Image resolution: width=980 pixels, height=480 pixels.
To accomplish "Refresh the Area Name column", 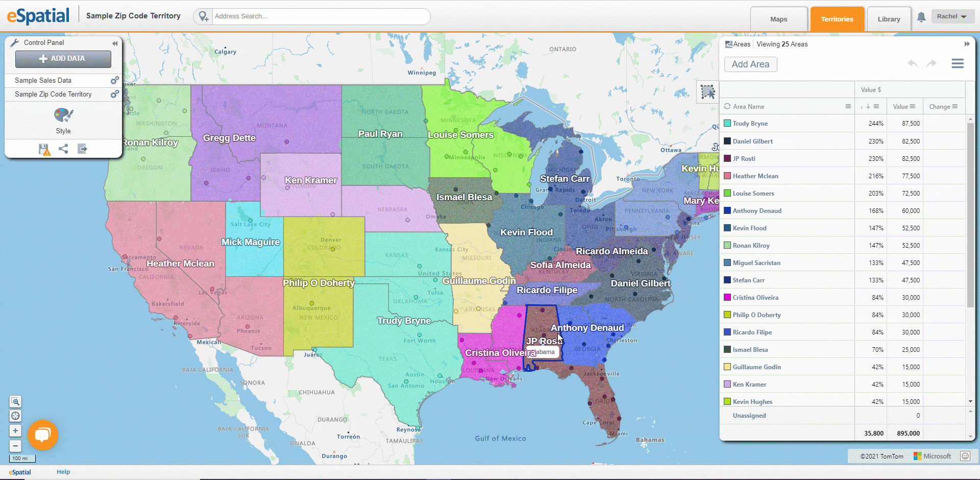I will (x=727, y=106).
